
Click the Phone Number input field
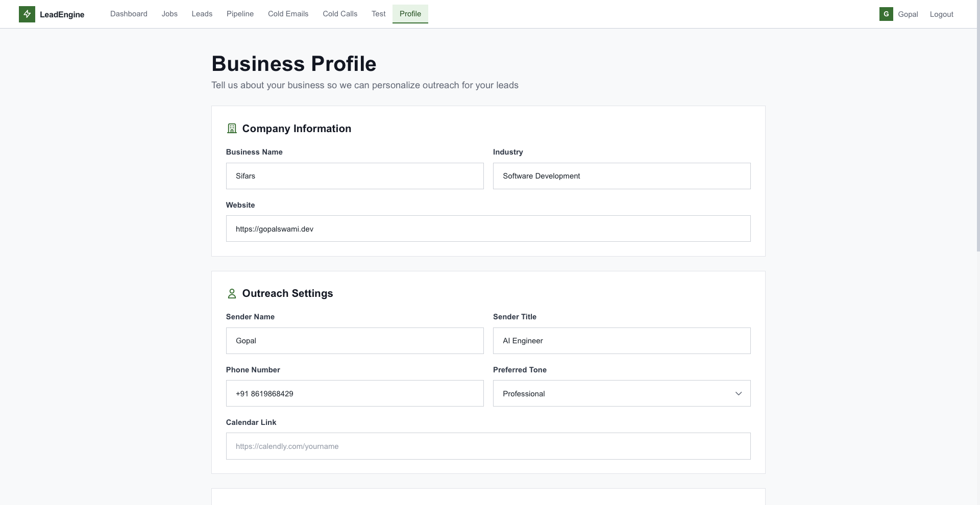pyautogui.click(x=354, y=393)
